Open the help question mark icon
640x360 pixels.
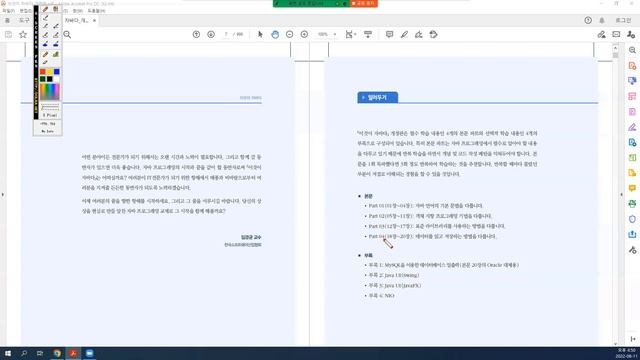tap(588, 20)
